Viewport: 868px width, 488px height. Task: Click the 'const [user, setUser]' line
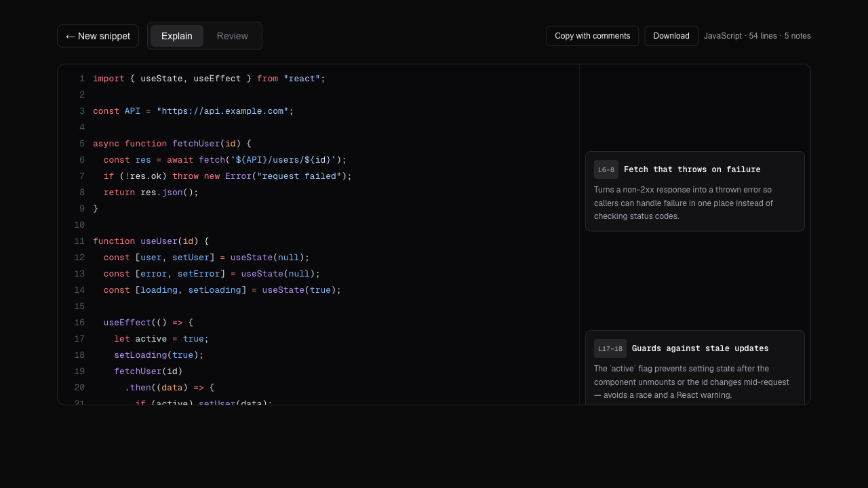coord(206,258)
